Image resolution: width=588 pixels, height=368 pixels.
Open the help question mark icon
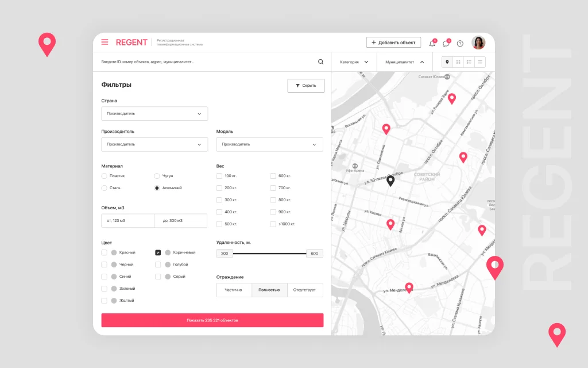pyautogui.click(x=460, y=44)
